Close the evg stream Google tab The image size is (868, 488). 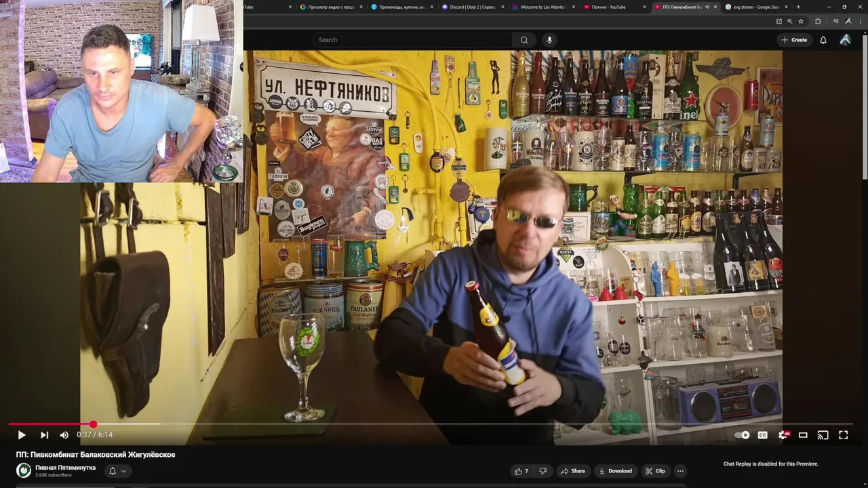pos(786,7)
